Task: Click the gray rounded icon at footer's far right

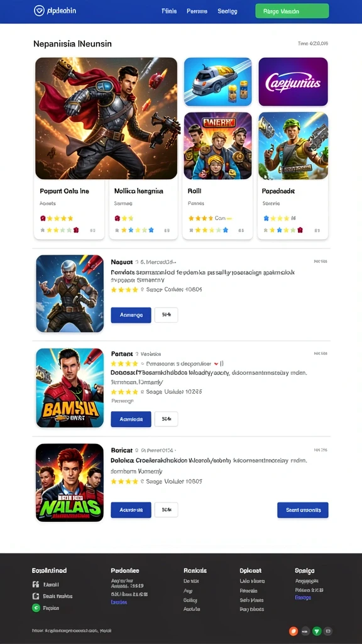Action: click(328, 631)
